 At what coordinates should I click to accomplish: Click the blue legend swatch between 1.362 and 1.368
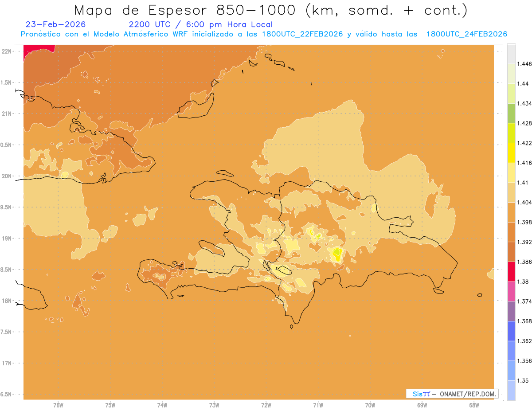click(x=511, y=331)
